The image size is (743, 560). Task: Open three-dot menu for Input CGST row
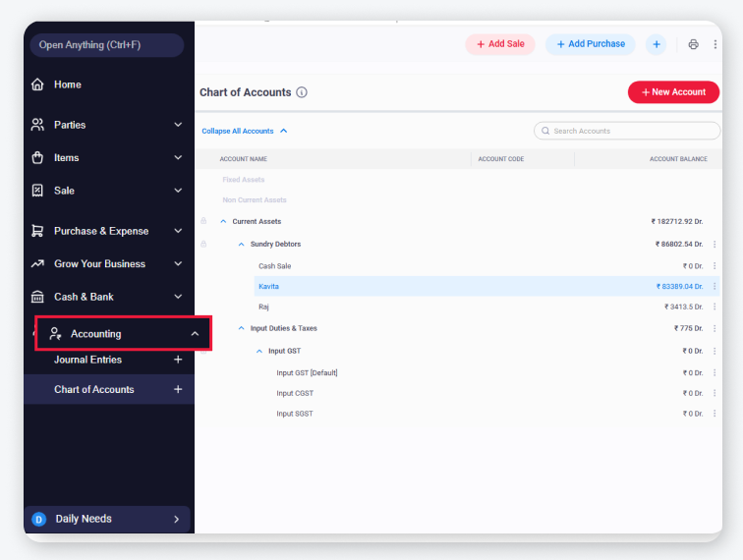click(x=714, y=393)
